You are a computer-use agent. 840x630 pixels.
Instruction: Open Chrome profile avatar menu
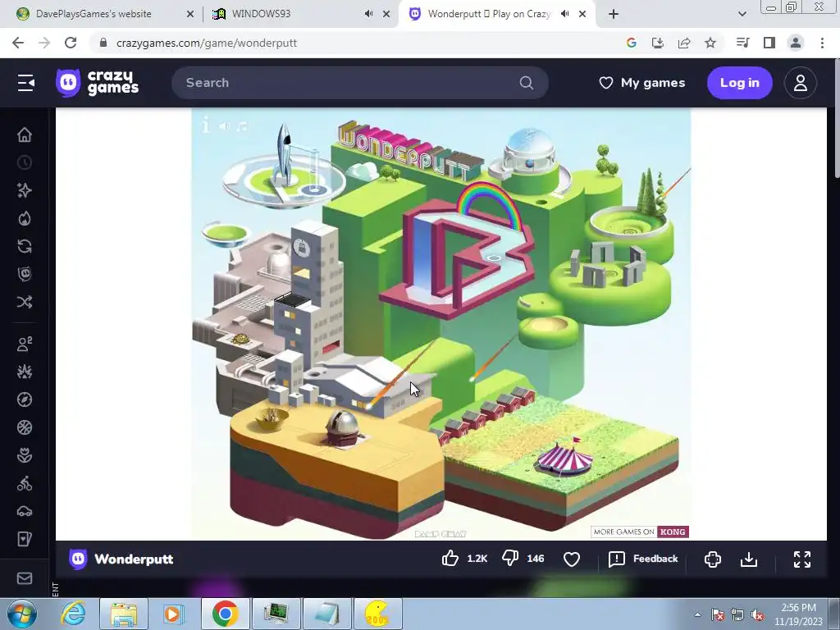[x=796, y=43]
